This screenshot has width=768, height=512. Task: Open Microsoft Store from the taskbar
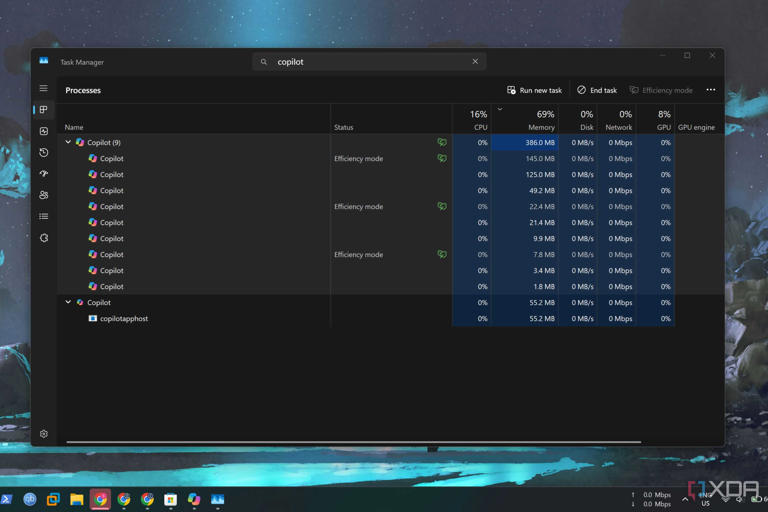click(x=170, y=499)
